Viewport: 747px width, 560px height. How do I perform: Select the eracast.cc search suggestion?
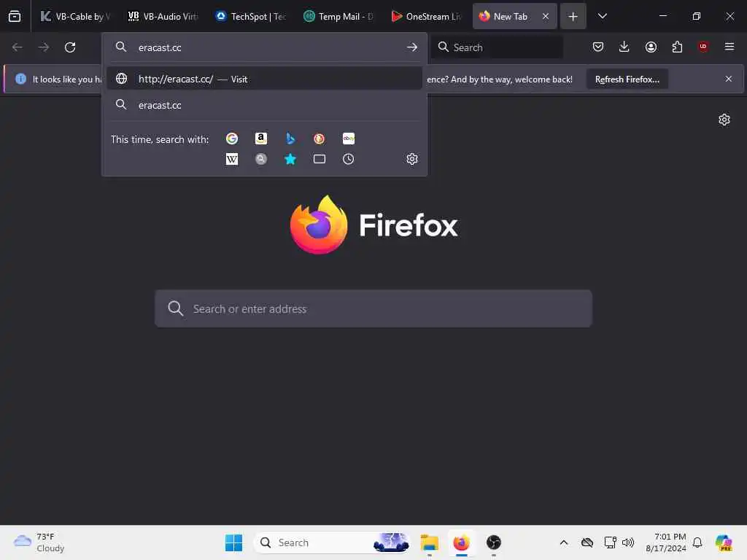tap(264, 105)
